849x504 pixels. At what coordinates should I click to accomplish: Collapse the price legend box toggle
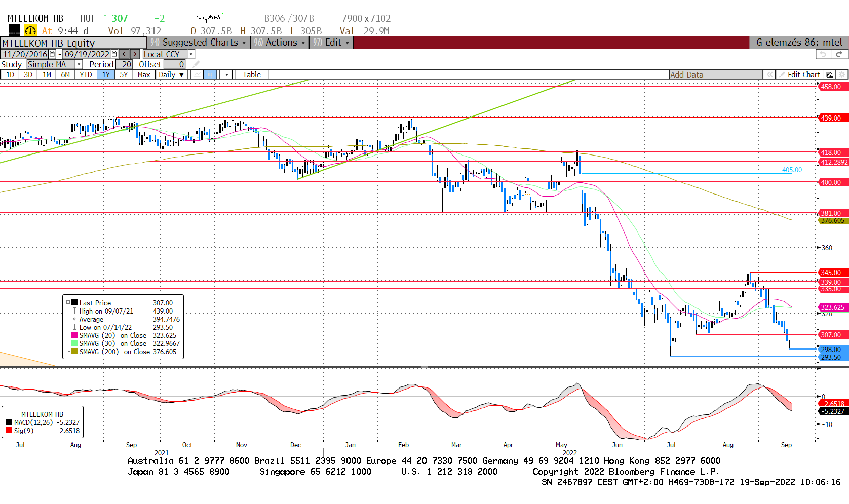point(68,303)
